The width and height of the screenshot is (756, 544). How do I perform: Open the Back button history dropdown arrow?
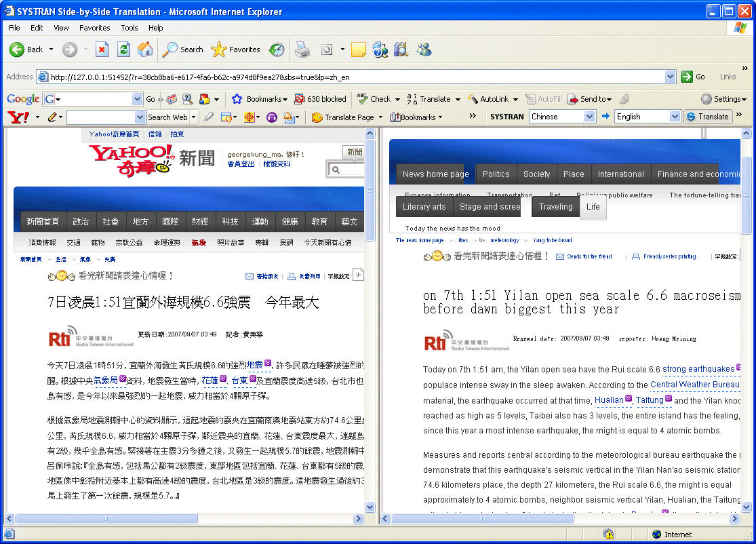(x=51, y=50)
